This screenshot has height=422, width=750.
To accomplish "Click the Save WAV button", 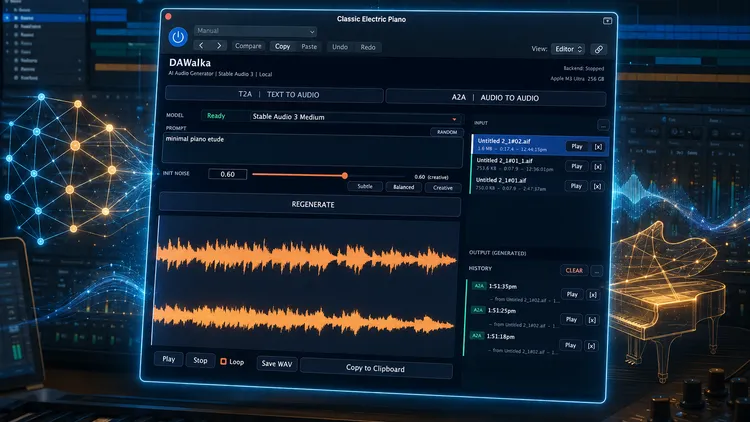I will pyautogui.click(x=276, y=364).
